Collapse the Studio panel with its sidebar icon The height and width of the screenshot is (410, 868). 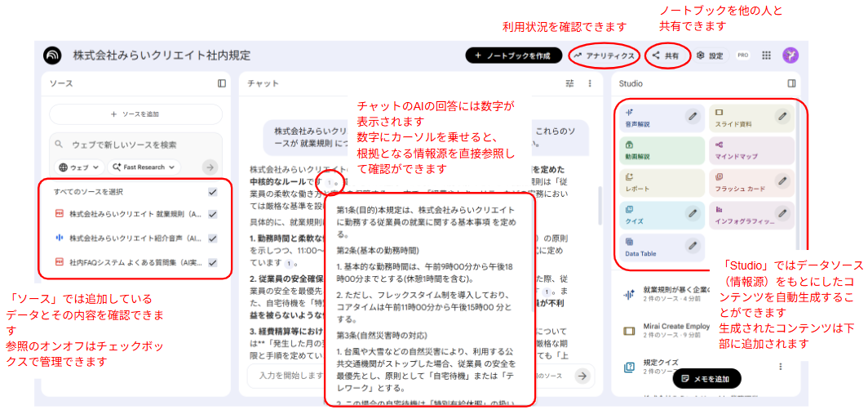[791, 83]
